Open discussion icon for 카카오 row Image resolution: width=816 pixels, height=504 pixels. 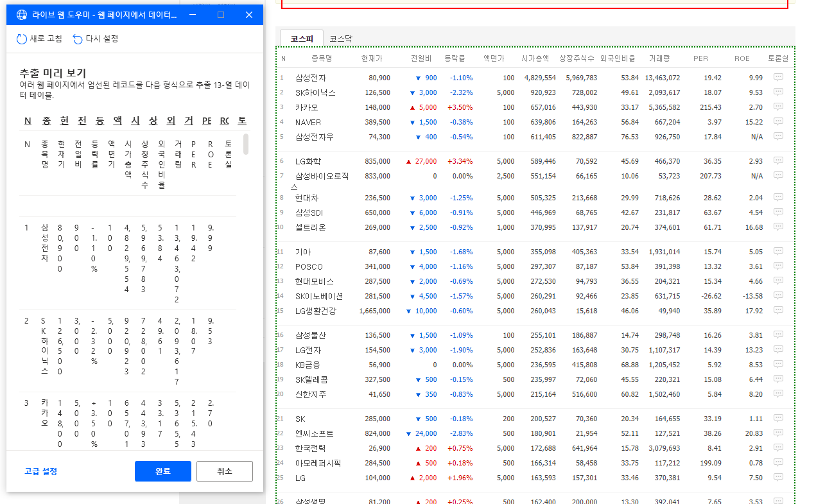click(x=778, y=107)
